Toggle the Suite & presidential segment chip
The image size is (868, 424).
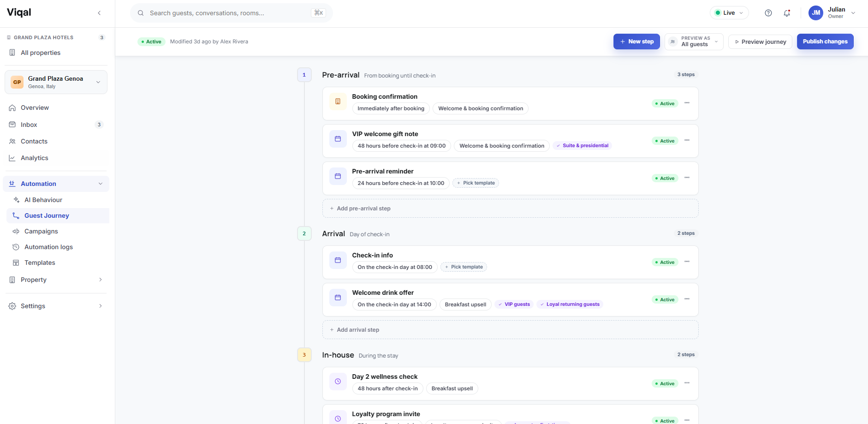[x=583, y=146]
